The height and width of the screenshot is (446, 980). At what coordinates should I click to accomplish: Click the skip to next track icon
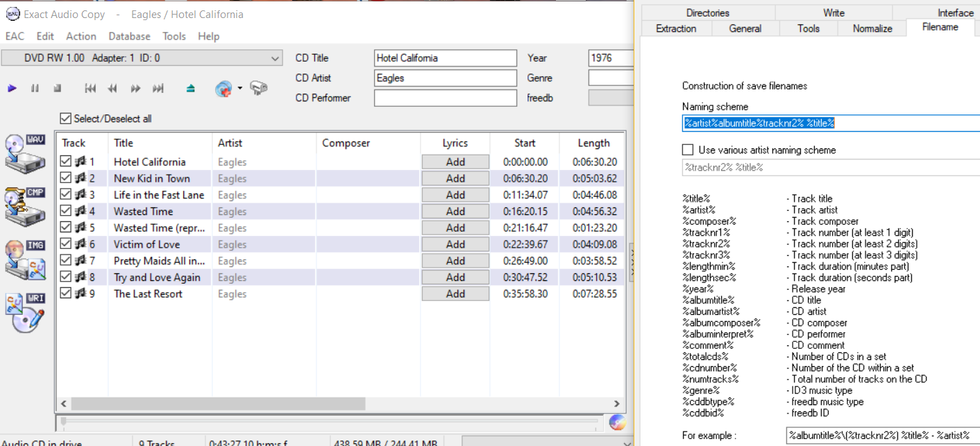(158, 89)
